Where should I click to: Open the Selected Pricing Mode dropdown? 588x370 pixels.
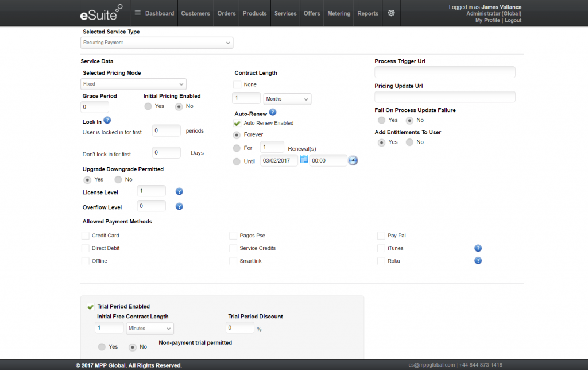click(134, 84)
